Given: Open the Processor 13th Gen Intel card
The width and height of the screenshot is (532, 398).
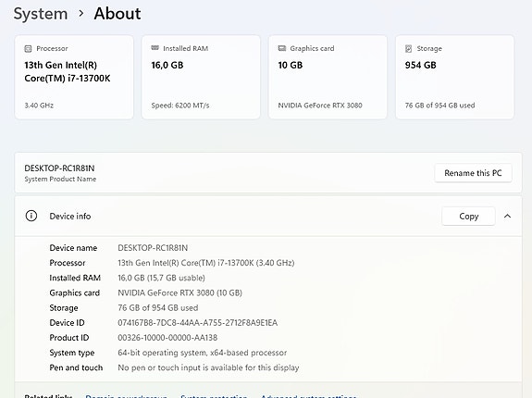Looking at the screenshot, I should coord(74,78).
